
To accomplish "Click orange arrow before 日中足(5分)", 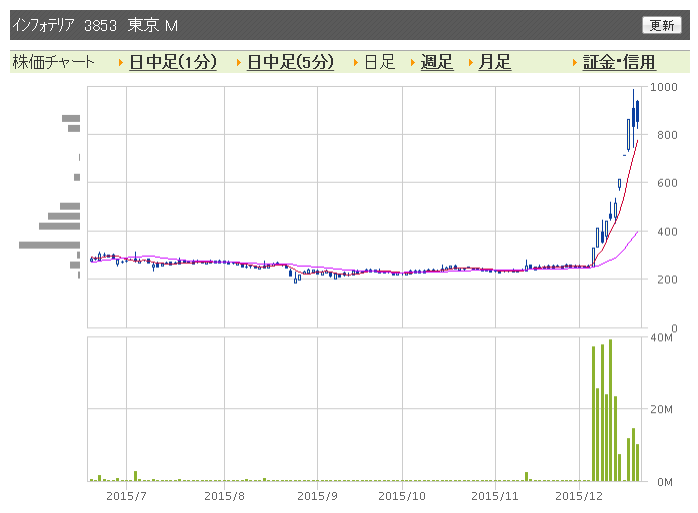I will tap(239, 63).
